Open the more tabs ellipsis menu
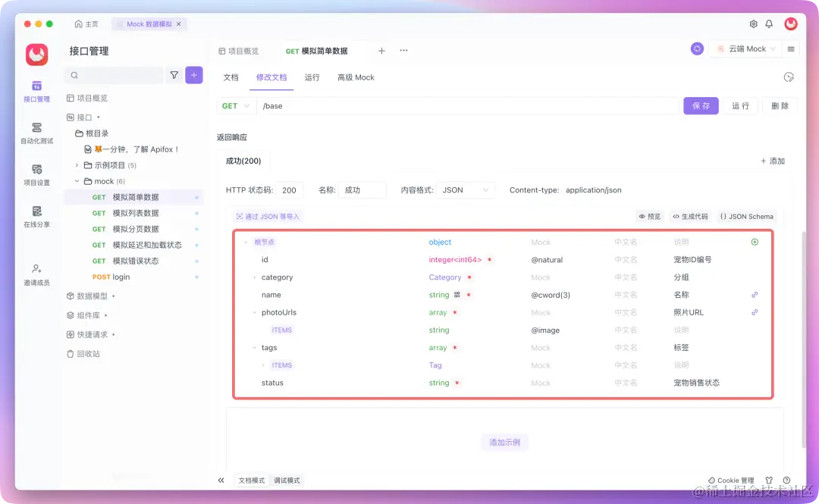This screenshot has width=819, height=504. (403, 51)
